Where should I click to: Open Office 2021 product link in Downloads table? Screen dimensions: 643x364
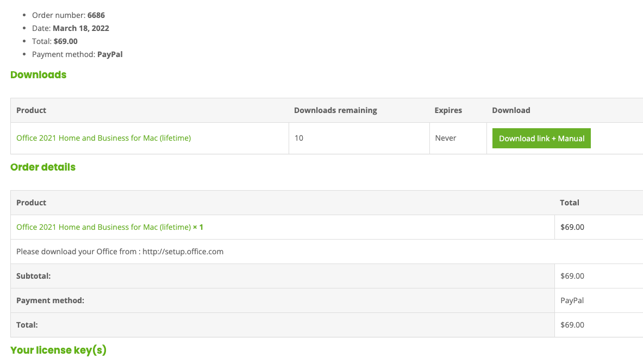103,138
